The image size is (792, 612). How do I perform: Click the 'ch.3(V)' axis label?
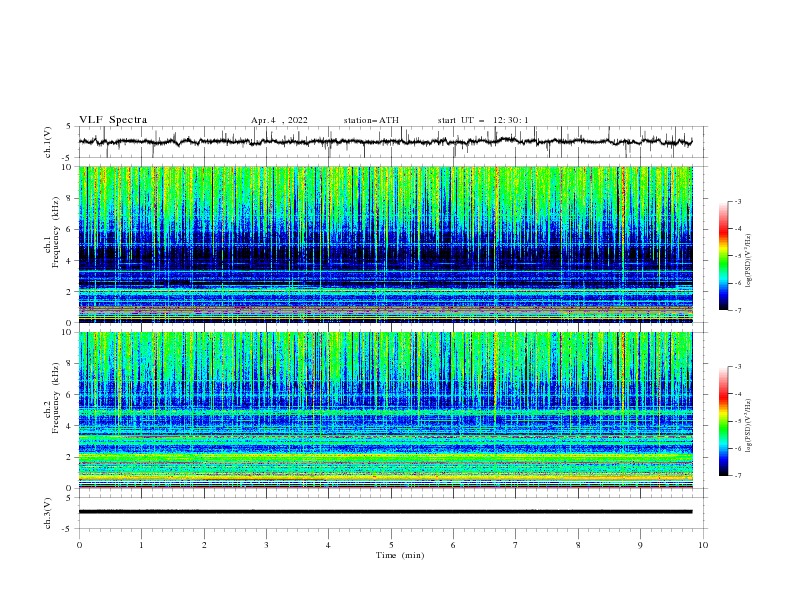coord(48,513)
